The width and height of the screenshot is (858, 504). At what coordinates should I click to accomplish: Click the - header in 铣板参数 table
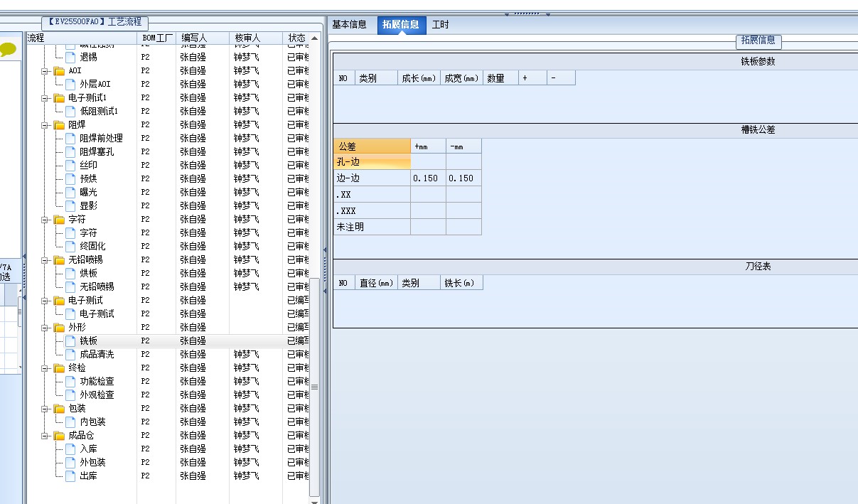[x=562, y=78]
